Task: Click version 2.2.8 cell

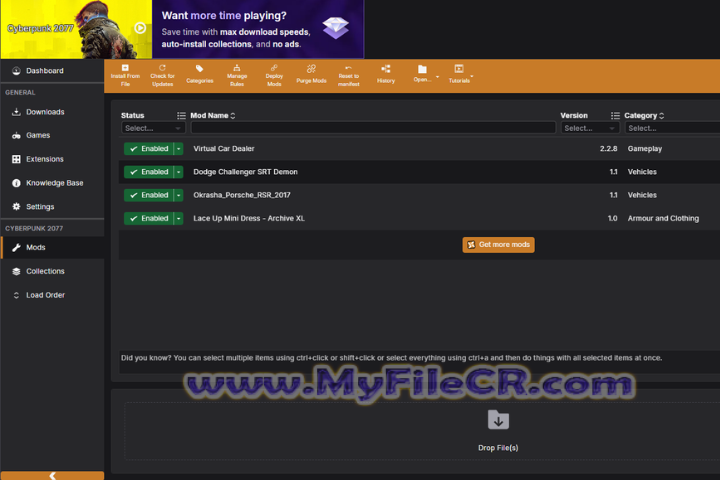Action: [608, 149]
